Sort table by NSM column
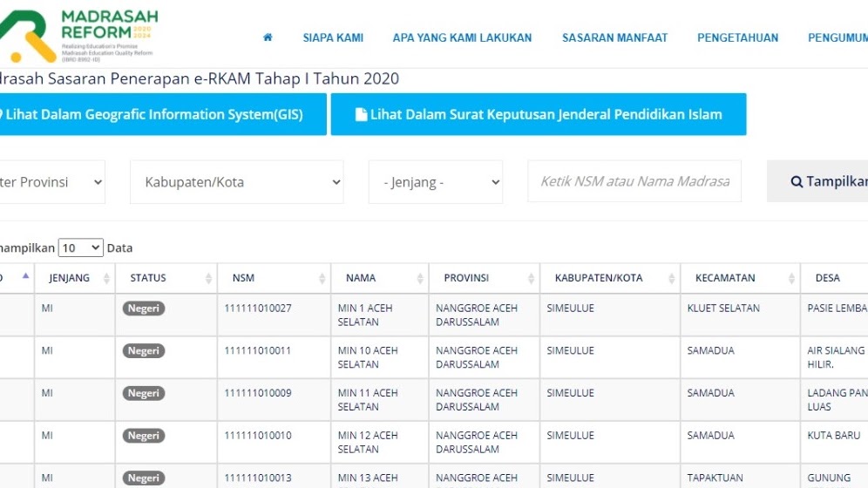 (274, 278)
